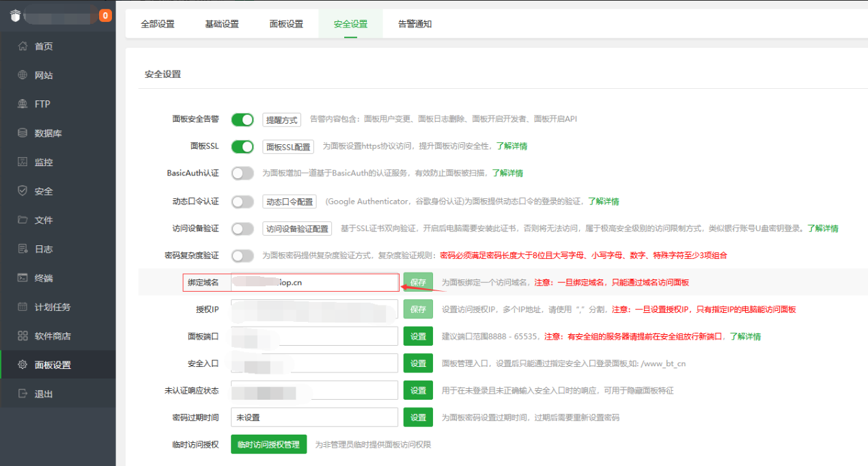Switch to 基础设置 tab
Viewport: 868px width, 466px height.
(222, 24)
